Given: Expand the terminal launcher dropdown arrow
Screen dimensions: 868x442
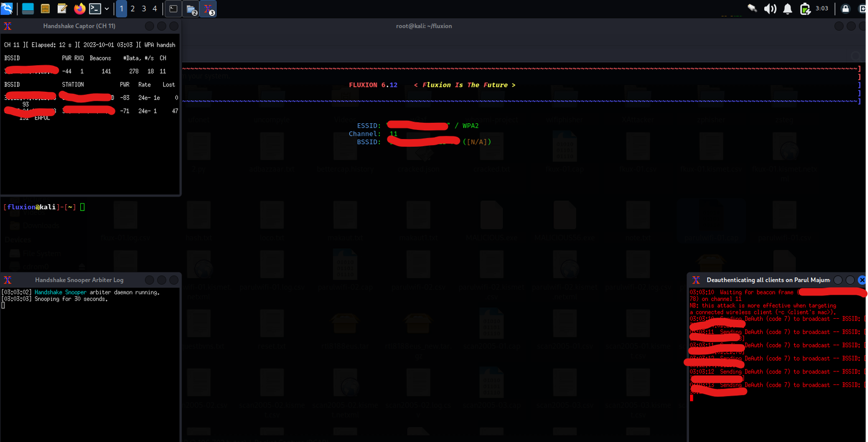Looking at the screenshot, I should pos(107,9).
